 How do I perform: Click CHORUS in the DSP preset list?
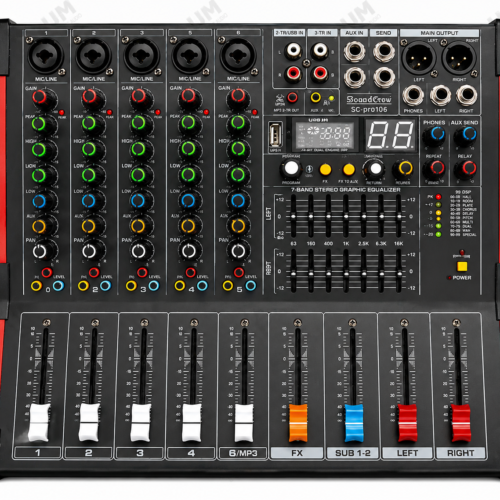pyautogui.click(x=470, y=209)
